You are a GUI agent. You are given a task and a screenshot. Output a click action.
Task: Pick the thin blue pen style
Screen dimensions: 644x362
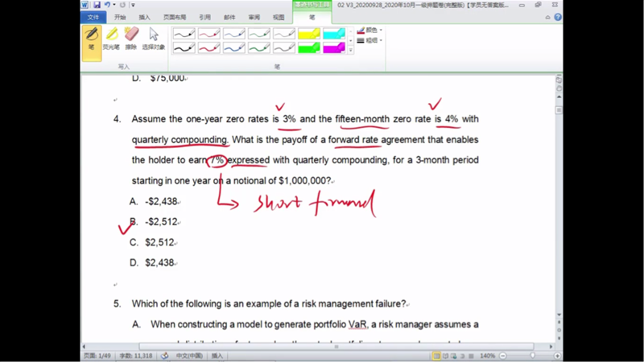pos(233,34)
